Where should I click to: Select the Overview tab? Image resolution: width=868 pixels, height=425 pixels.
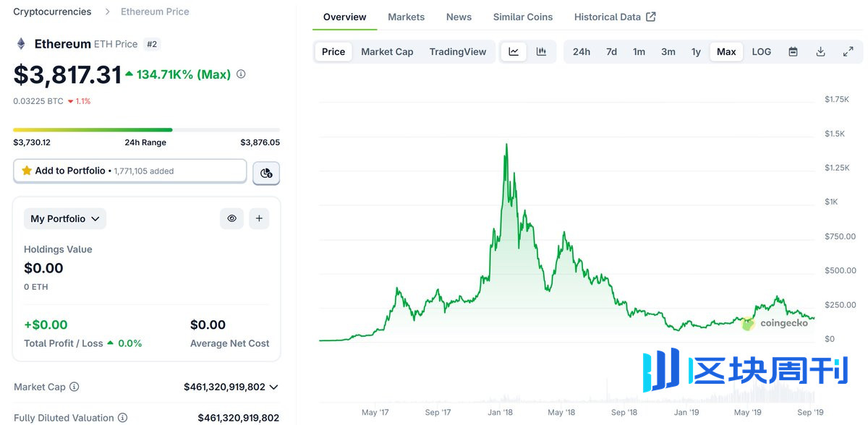[x=344, y=17]
